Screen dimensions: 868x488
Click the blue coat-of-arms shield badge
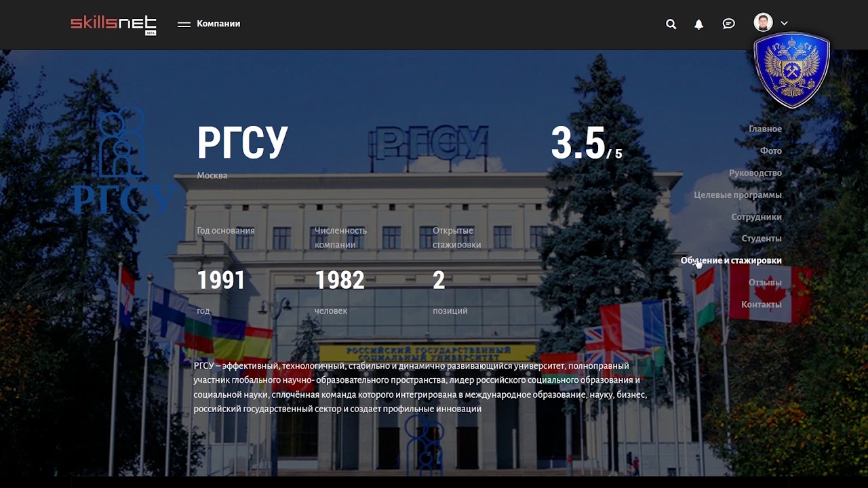tap(791, 70)
